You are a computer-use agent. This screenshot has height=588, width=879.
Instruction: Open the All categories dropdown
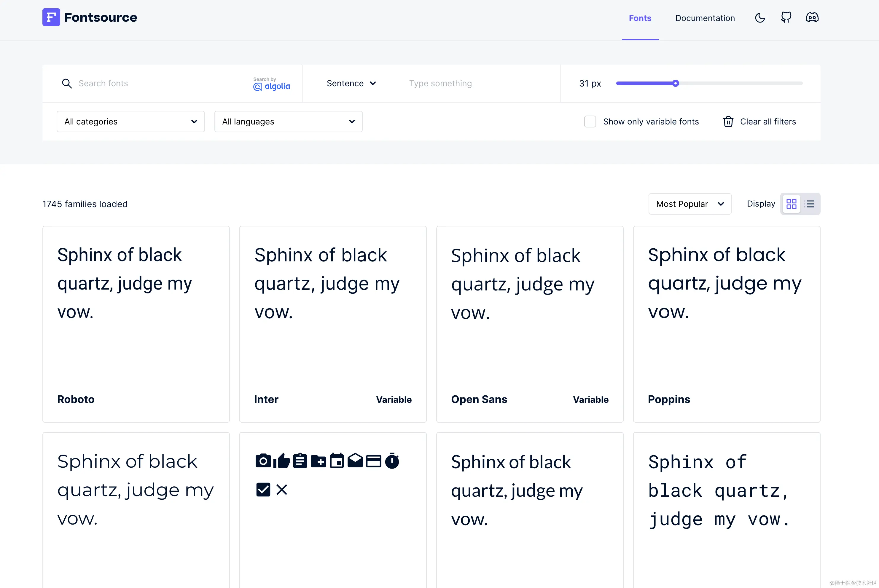point(130,122)
